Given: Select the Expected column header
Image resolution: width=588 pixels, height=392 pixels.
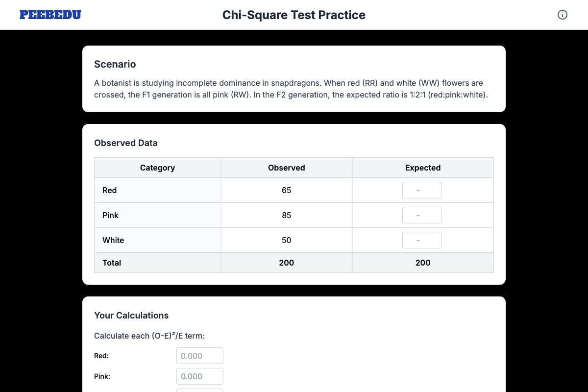Looking at the screenshot, I should (x=422, y=168).
